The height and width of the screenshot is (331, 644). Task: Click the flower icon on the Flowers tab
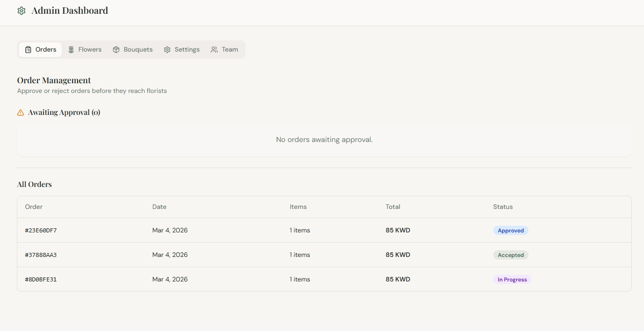[72, 50]
